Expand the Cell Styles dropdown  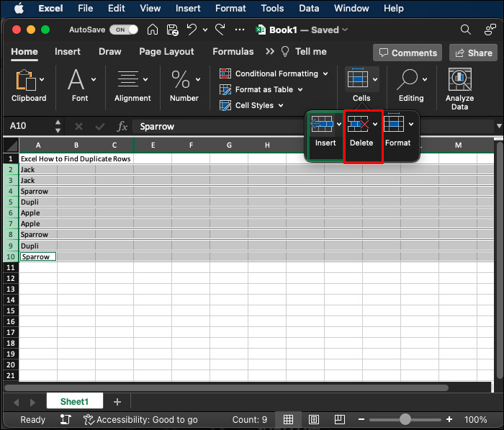click(280, 105)
